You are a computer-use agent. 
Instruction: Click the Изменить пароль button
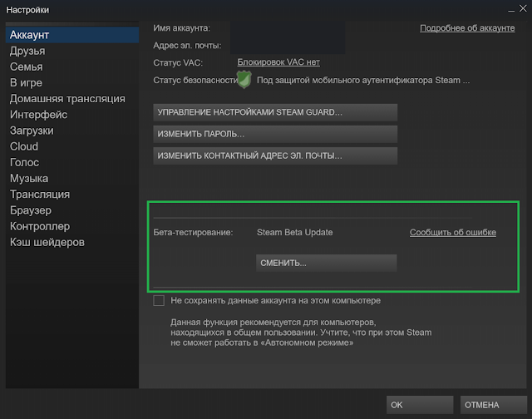click(x=275, y=134)
